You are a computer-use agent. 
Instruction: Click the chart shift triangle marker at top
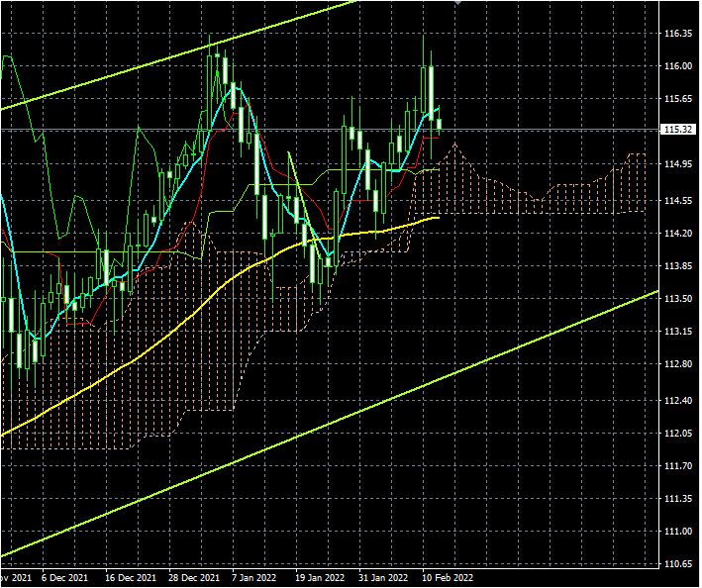point(457,2)
